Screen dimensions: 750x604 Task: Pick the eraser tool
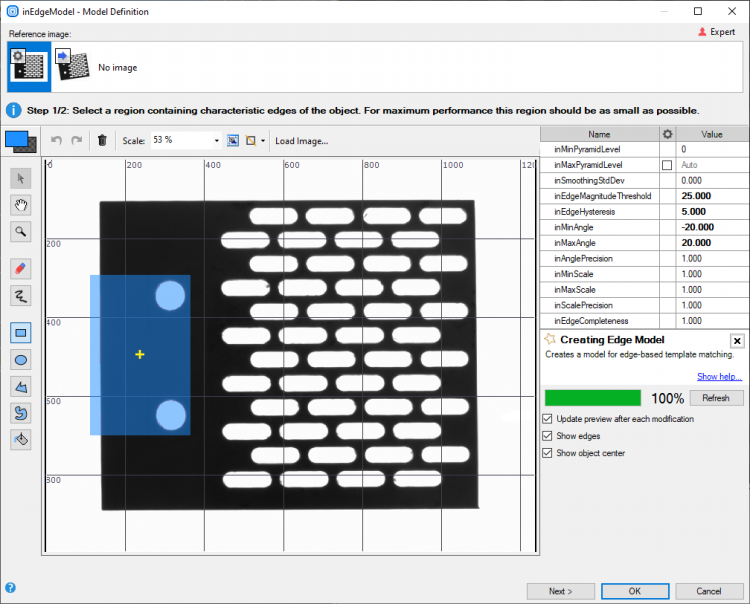tap(20, 268)
